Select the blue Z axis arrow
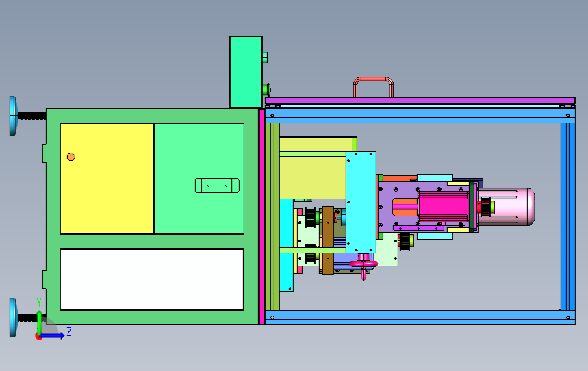The image size is (588, 371). [x=57, y=334]
